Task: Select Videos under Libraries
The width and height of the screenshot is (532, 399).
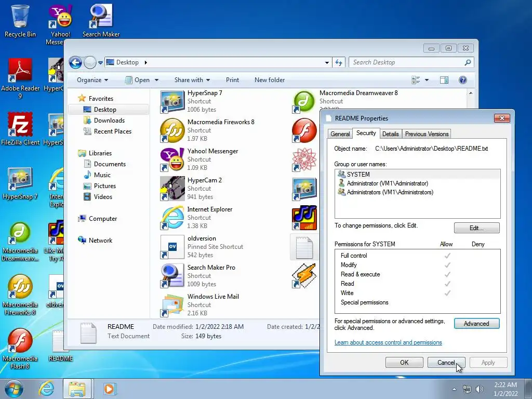Action: pyautogui.click(x=98, y=197)
